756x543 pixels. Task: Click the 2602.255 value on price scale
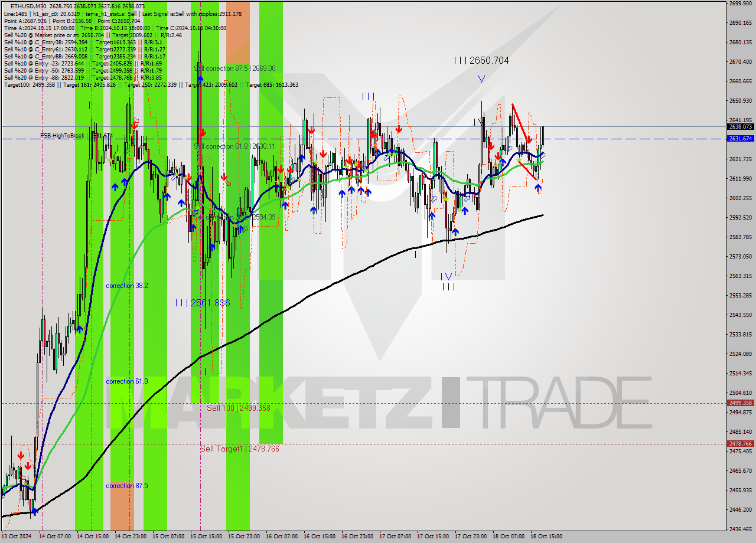[740, 198]
